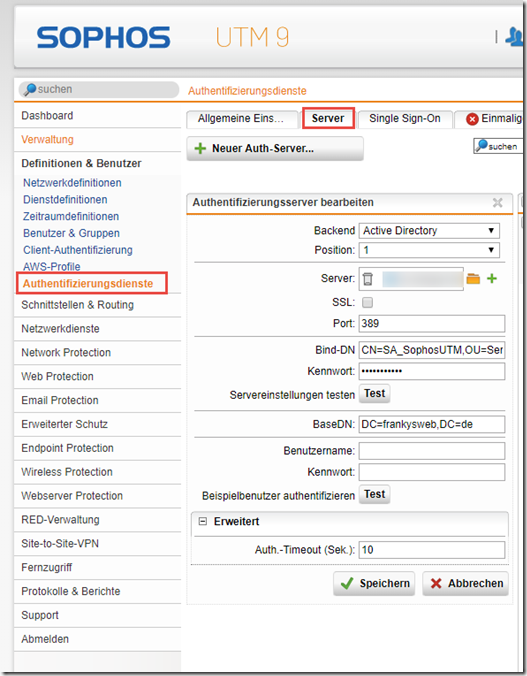The height and width of the screenshot is (676, 527).
Task: Click the users icon in header
Action: pos(514,37)
